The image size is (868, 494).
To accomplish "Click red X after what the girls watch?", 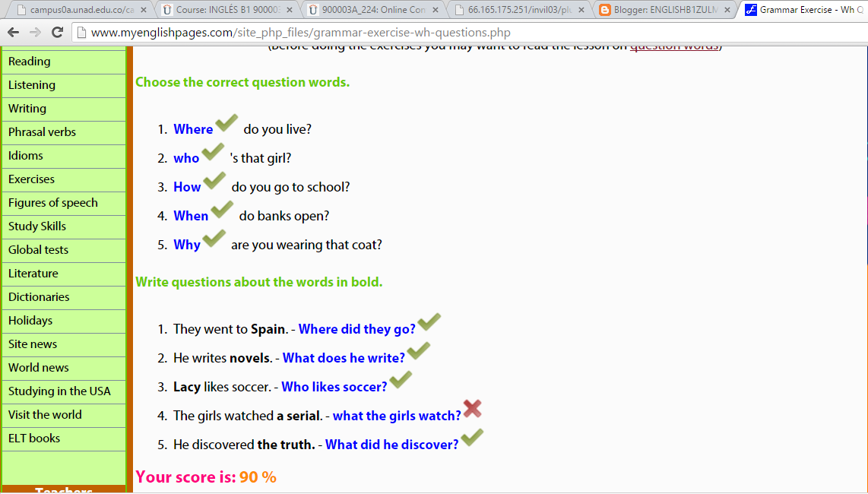I will 472,409.
